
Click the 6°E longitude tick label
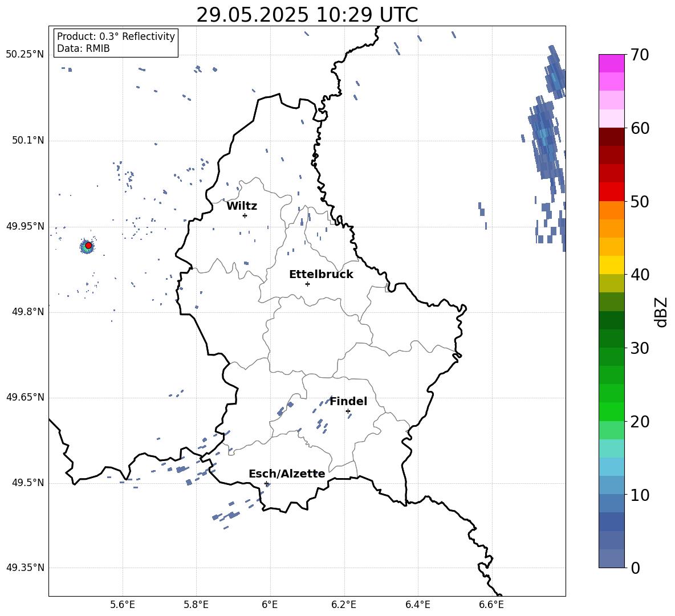pos(270,605)
